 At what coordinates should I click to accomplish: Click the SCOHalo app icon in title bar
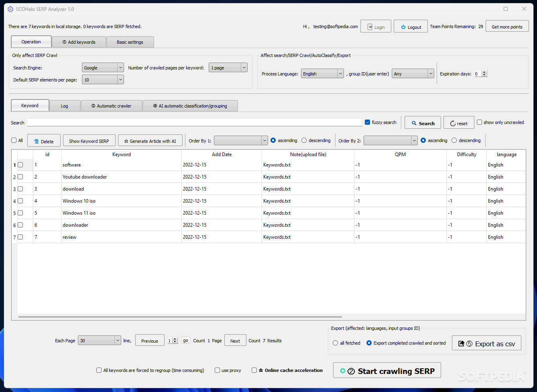pyautogui.click(x=10, y=9)
